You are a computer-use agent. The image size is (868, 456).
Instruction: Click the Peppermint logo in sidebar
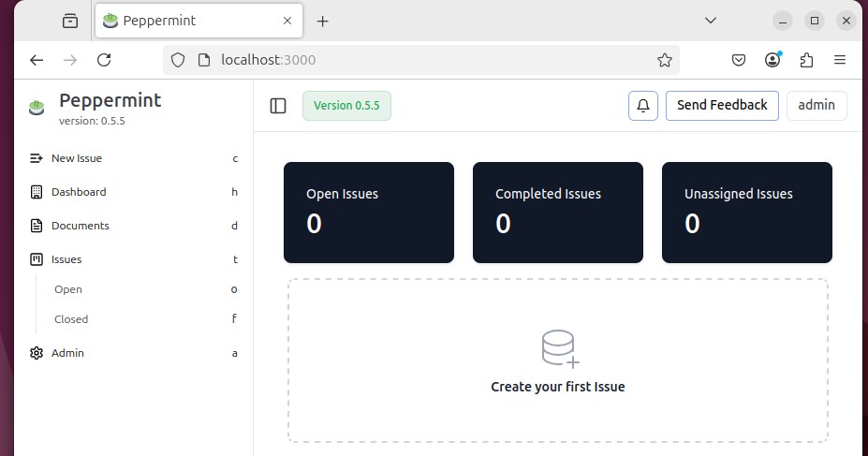[37, 108]
